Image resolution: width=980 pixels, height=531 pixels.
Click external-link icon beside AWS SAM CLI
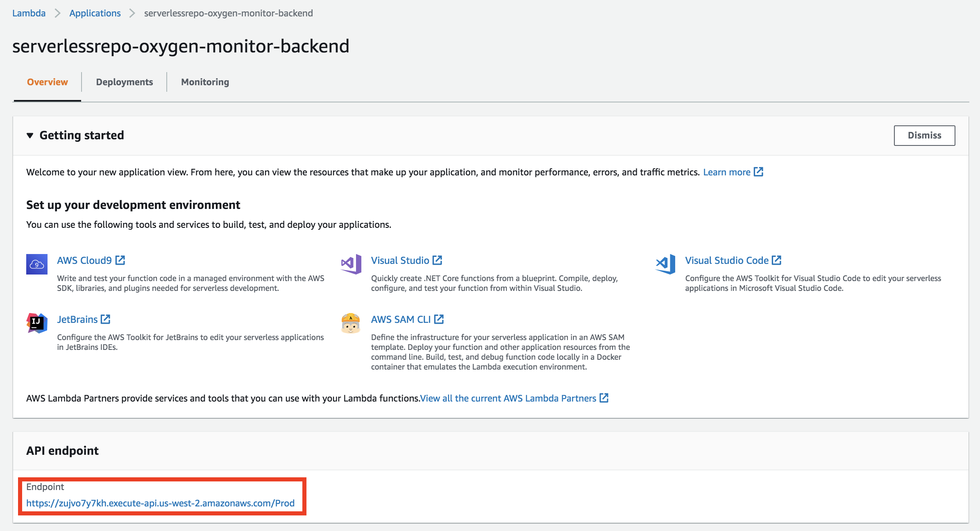click(x=439, y=319)
